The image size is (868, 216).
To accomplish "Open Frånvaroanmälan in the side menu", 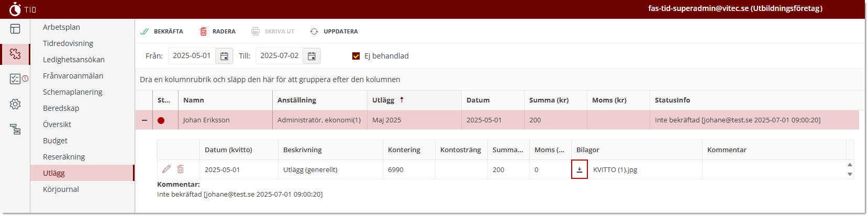I will pos(73,76).
